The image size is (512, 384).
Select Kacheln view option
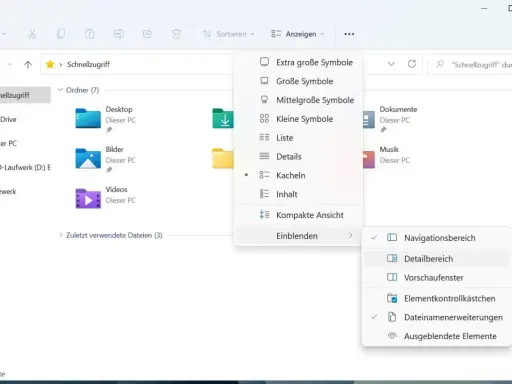(x=299, y=175)
